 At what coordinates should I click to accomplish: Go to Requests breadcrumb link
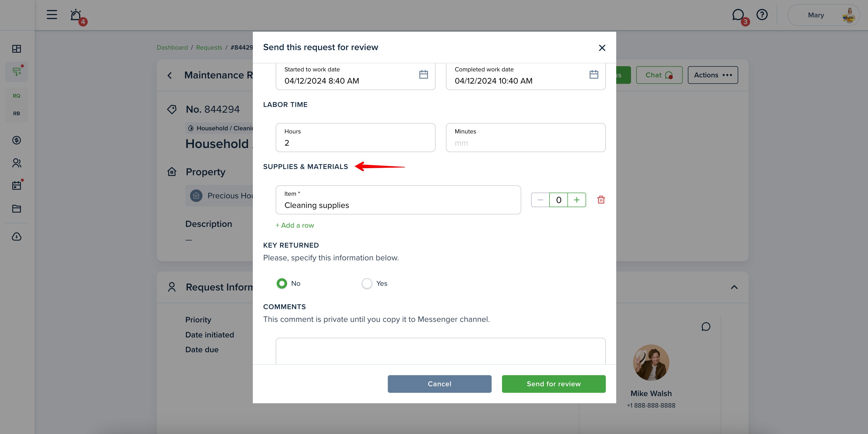(x=209, y=48)
